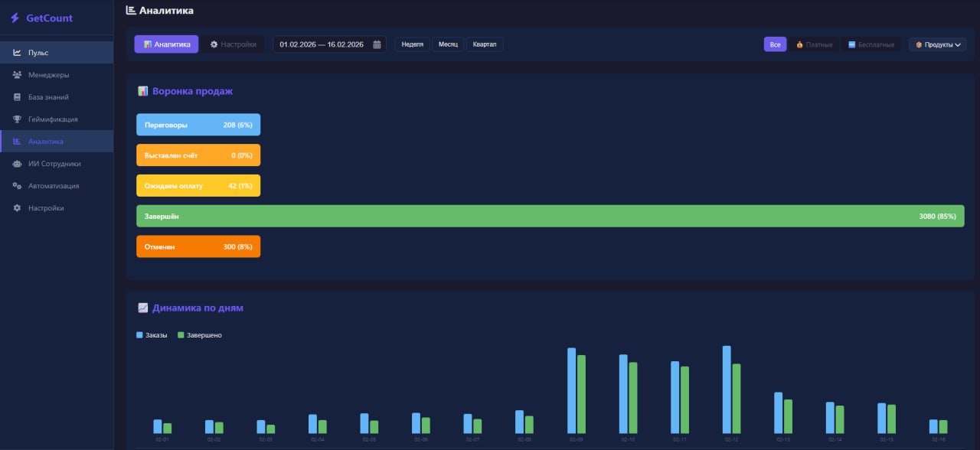Toggle Завершено series in chart legend

pos(200,335)
